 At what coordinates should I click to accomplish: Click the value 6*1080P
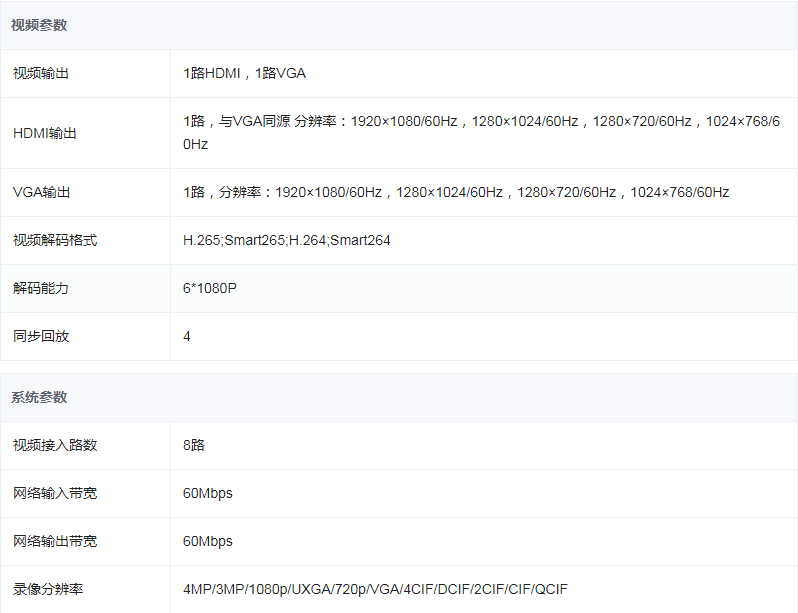[210, 288]
